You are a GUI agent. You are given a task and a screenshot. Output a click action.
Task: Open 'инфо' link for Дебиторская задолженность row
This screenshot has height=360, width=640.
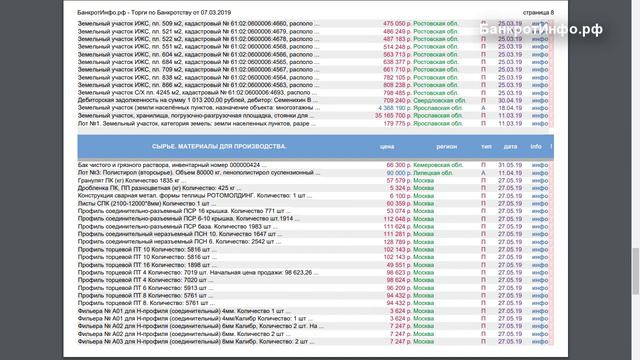pyautogui.click(x=540, y=100)
